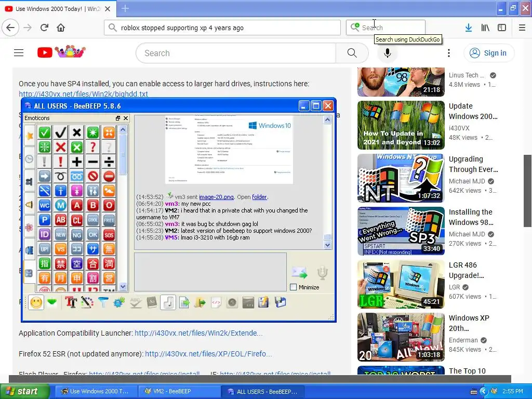
Task: Insert the division sign emoticon
Action: point(109,162)
